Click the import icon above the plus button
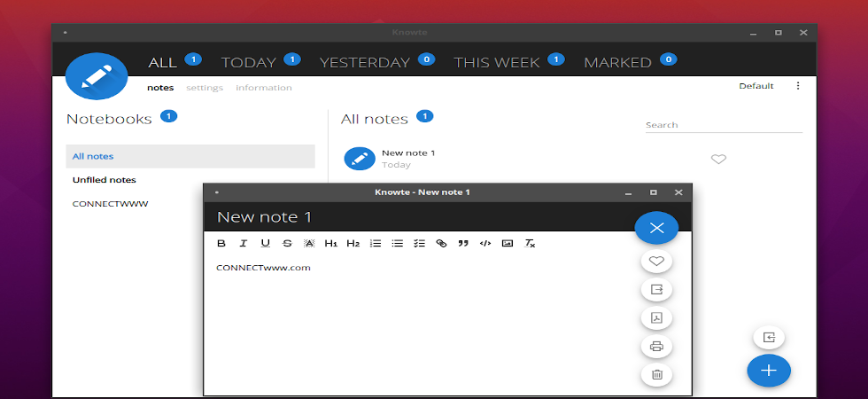Screen dimensions: 868x399 click(769, 338)
